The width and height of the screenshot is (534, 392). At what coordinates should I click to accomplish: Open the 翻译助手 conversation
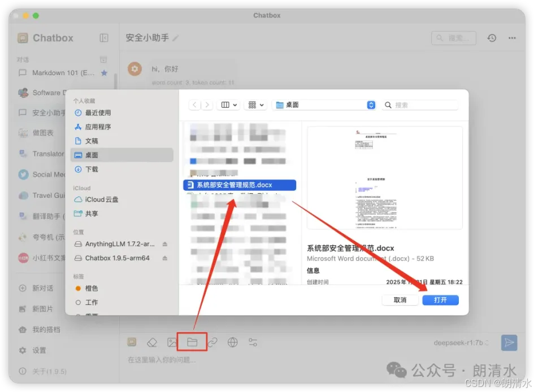(x=42, y=216)
